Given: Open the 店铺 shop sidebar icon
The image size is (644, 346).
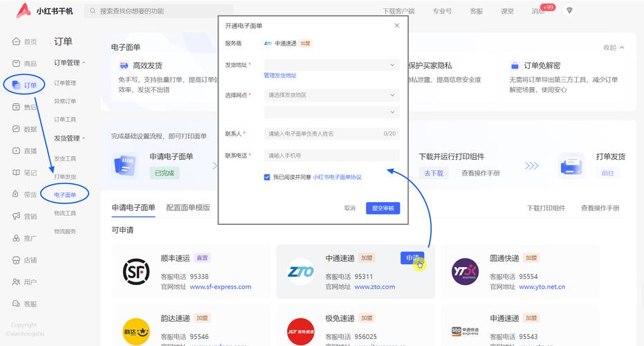Looking at the screenshot, I should click(16, 260).
